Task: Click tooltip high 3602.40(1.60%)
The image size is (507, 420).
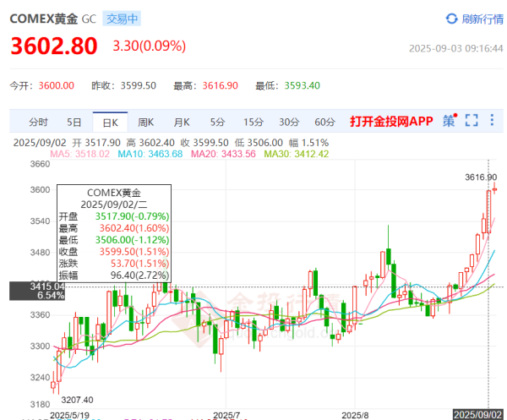Action: click(134, 228)
